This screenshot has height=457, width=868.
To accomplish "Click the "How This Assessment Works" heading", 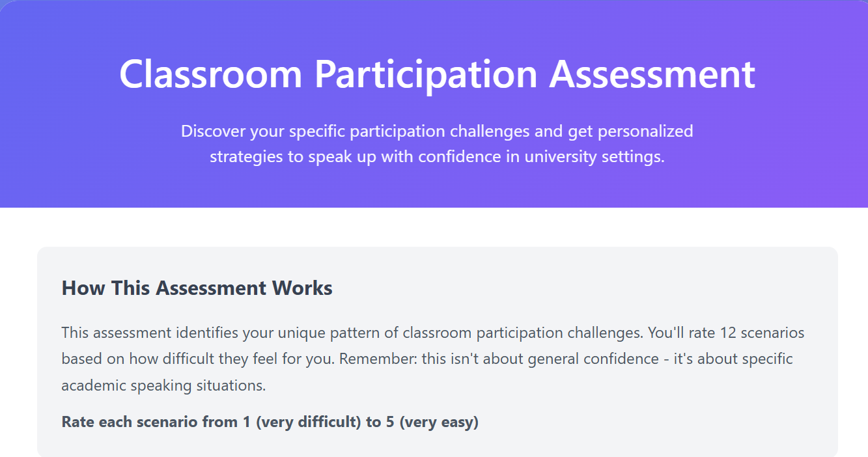I will [x=197, y=288].
